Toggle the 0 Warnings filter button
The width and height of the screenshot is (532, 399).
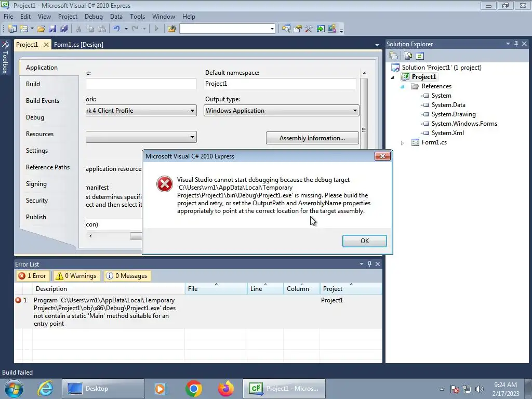click(76, 276)
